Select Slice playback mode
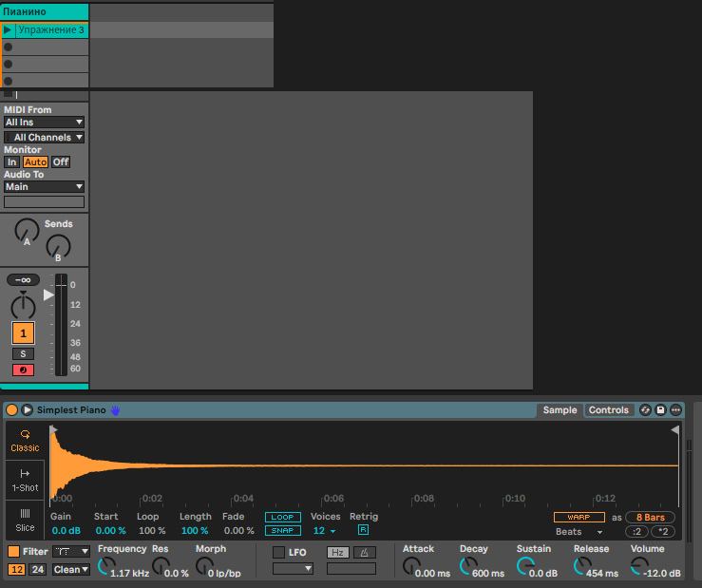The image size is (702, 588). click(x=25, y=520)
